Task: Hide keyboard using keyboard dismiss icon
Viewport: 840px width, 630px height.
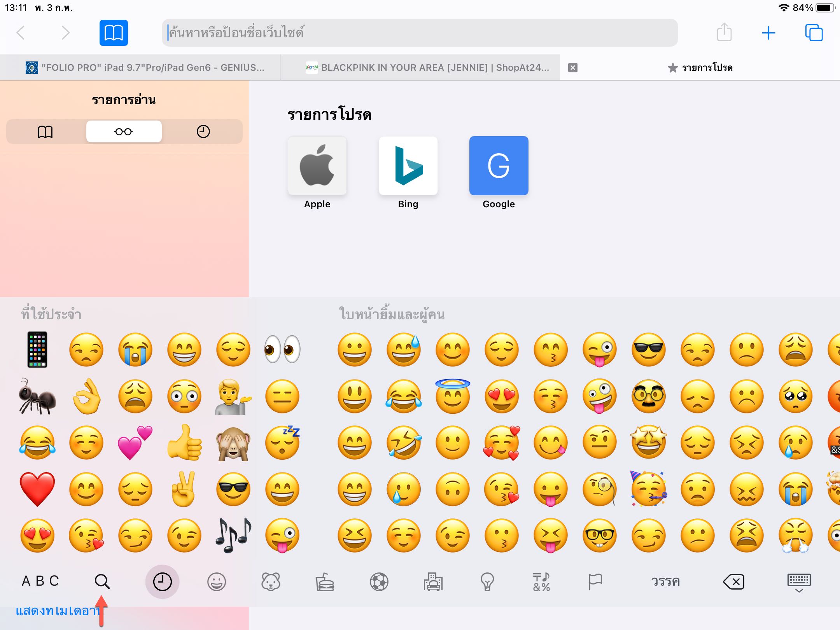Action: pos(799,582)
